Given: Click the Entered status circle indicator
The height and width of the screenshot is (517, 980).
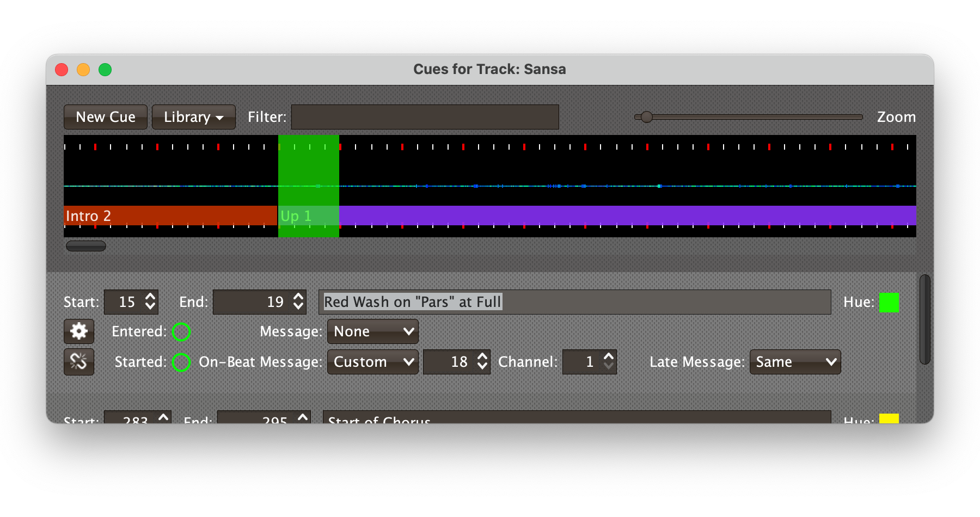Looking at the screenshot, I should [181, 331].
